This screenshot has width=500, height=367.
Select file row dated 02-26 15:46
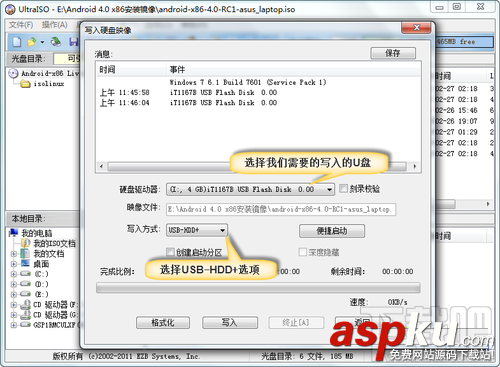click(x=465, y=110)
